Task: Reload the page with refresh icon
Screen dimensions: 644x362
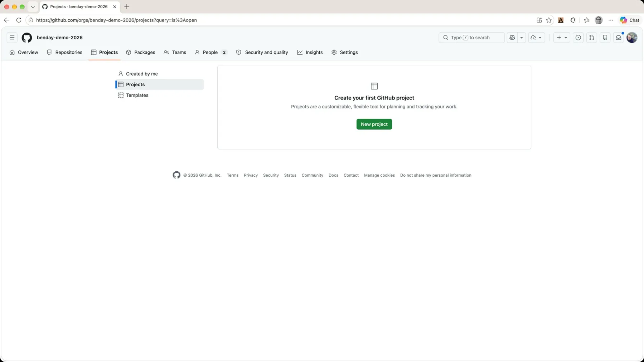Action: [19, 20]
